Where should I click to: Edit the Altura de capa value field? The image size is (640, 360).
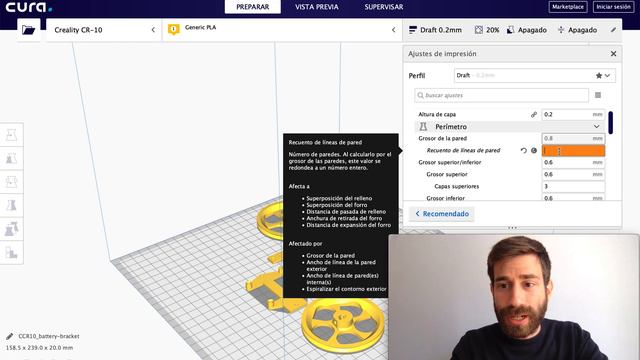pos(573,115)
